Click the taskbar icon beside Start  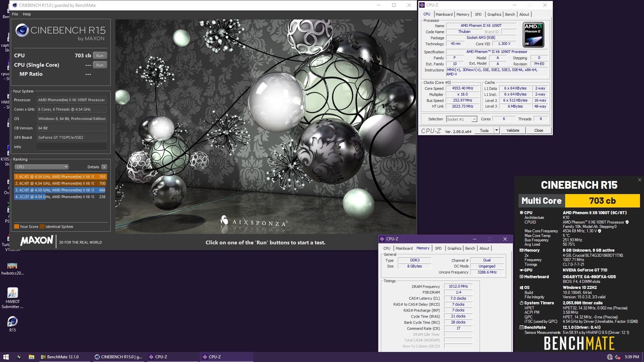point(19,357)
